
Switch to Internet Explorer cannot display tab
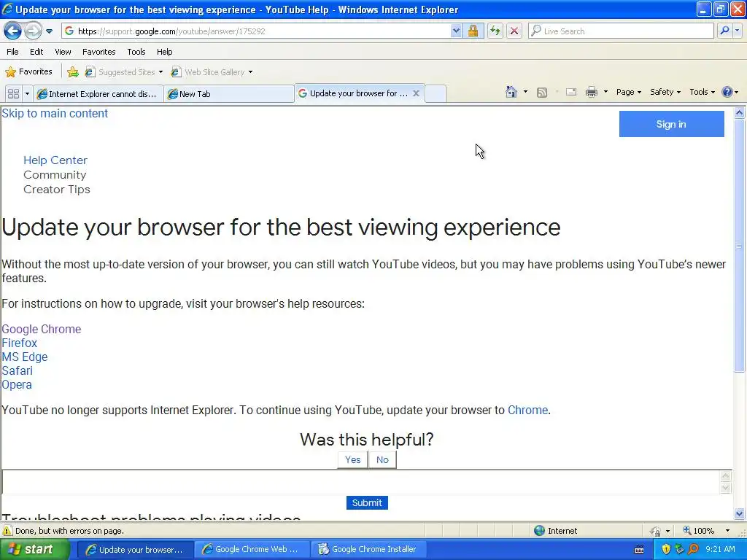coord(98,94)
